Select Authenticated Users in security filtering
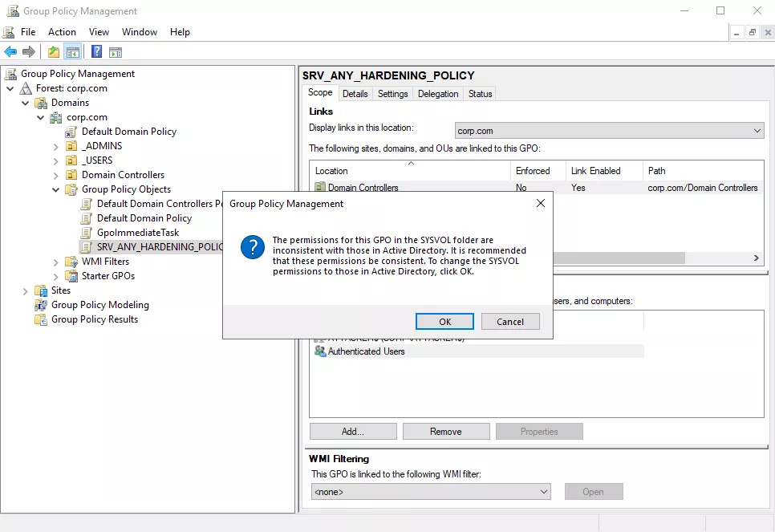The height and width of the screenshot is (532, 775). (x=367, y=351)
